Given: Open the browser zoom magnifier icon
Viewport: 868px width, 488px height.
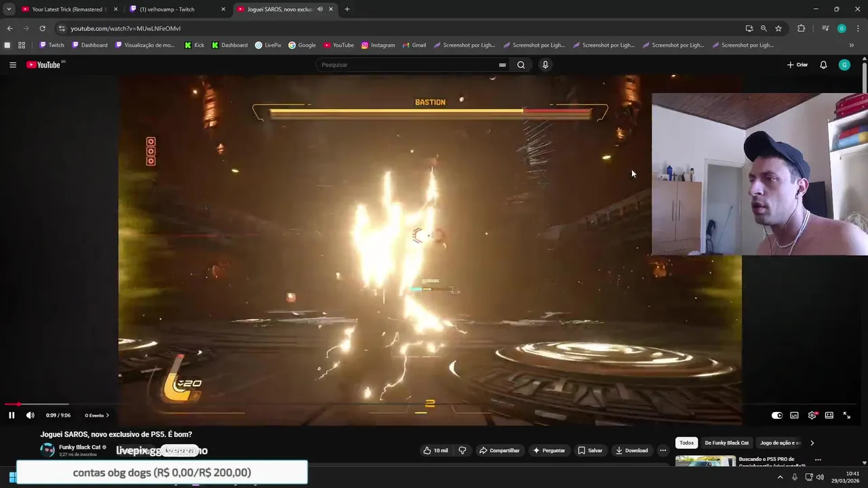Looking at the screenshot, I should [x=764, y=28].
